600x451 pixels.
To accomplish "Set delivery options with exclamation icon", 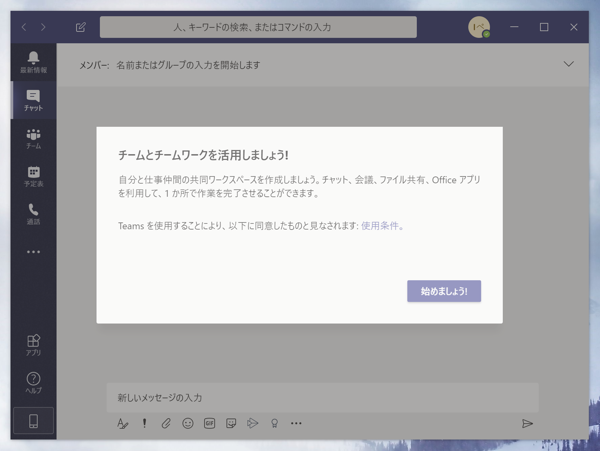I will [144, 423].
